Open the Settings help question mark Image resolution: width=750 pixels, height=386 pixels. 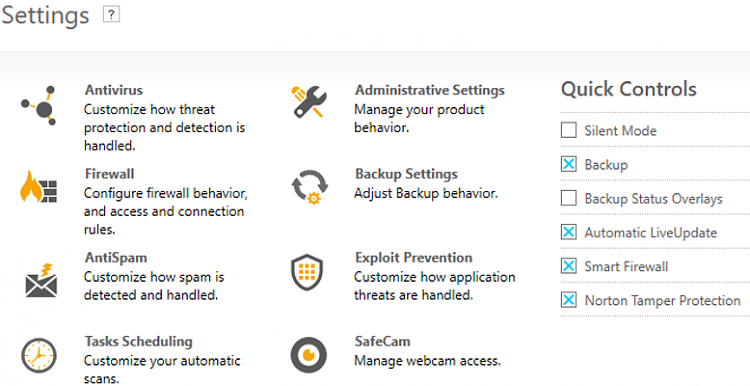pos(111,15)
